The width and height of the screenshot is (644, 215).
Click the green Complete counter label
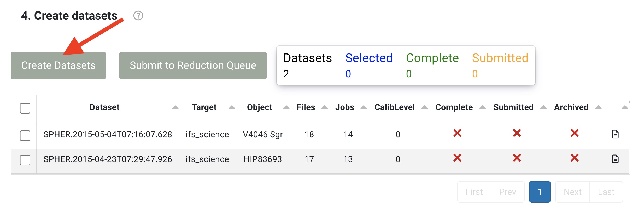[x=432, y=58]
